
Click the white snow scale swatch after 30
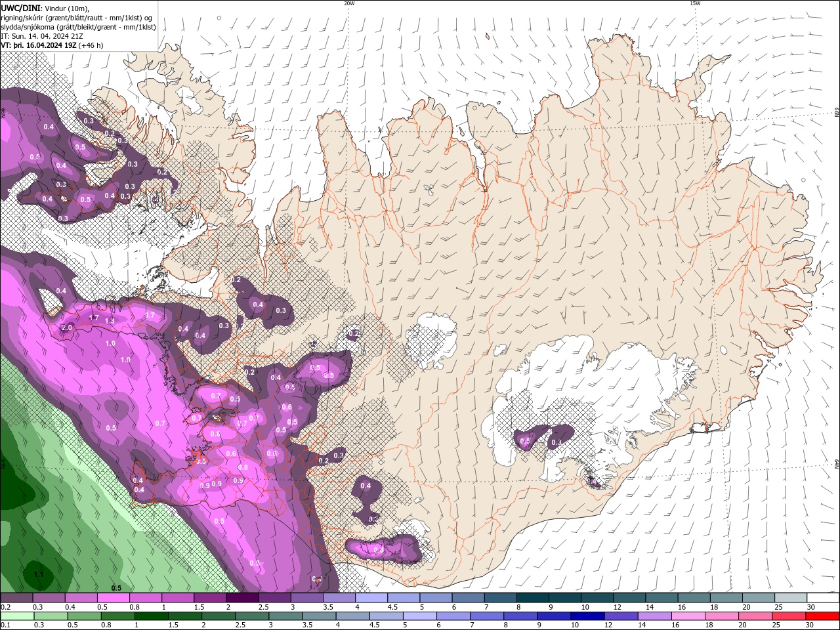[x=823, y=598]
